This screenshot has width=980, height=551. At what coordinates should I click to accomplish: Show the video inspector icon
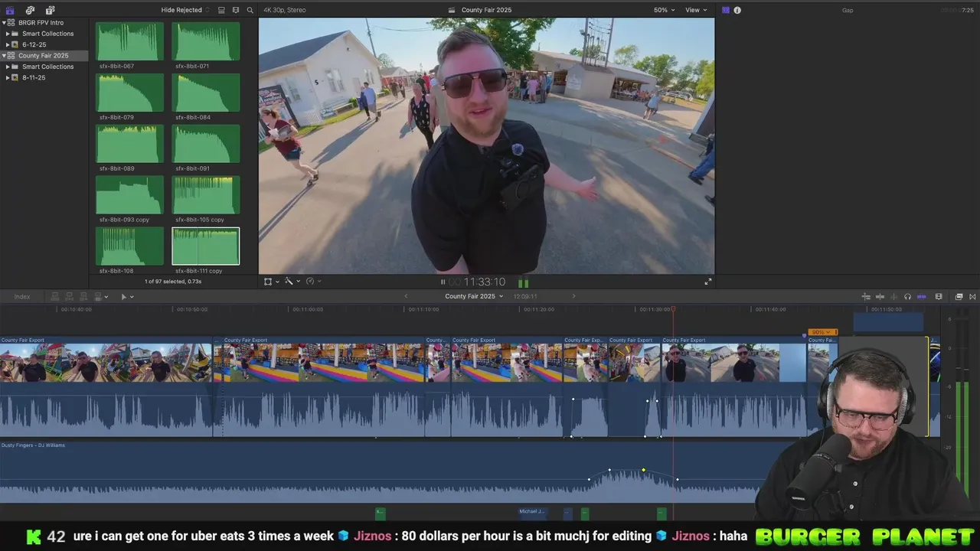[726, 10]
